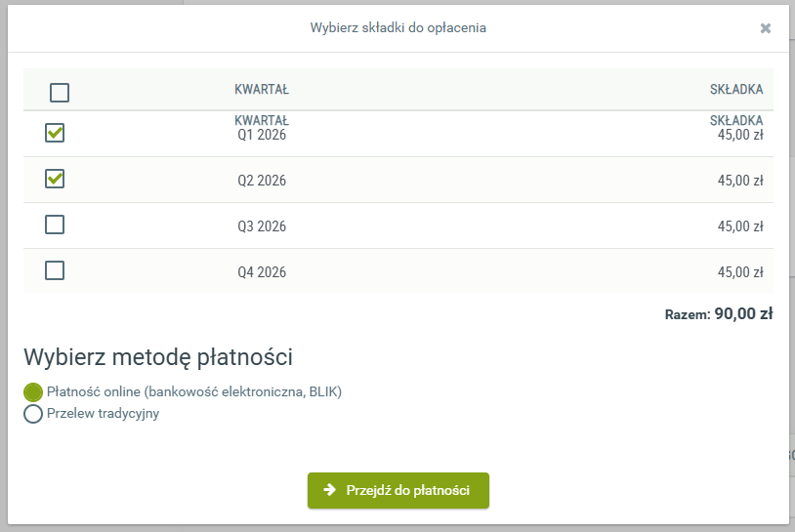795x532 pixels.
Task: Deselect the Q2 2026 checkbox
Action: (56, 179)
